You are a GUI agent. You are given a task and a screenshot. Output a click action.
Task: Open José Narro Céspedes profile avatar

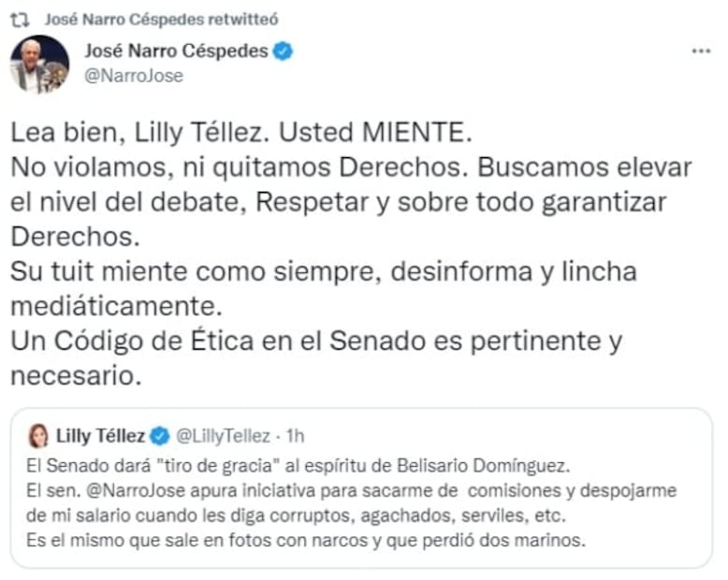39,65
